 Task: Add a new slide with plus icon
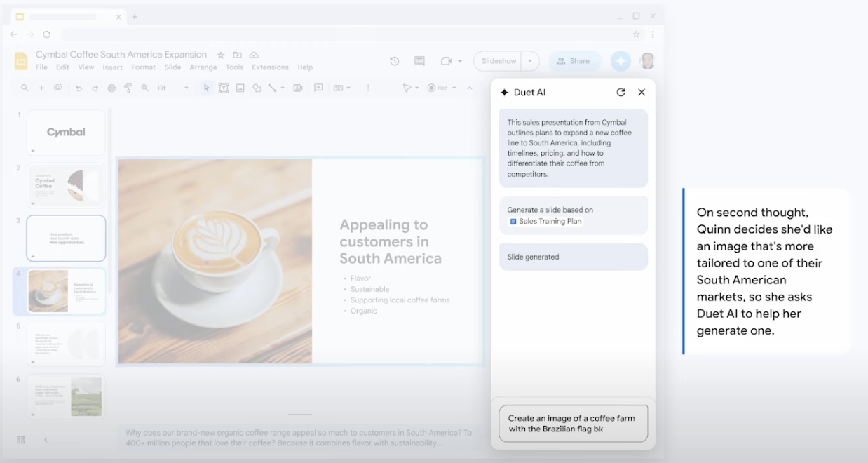41,88
